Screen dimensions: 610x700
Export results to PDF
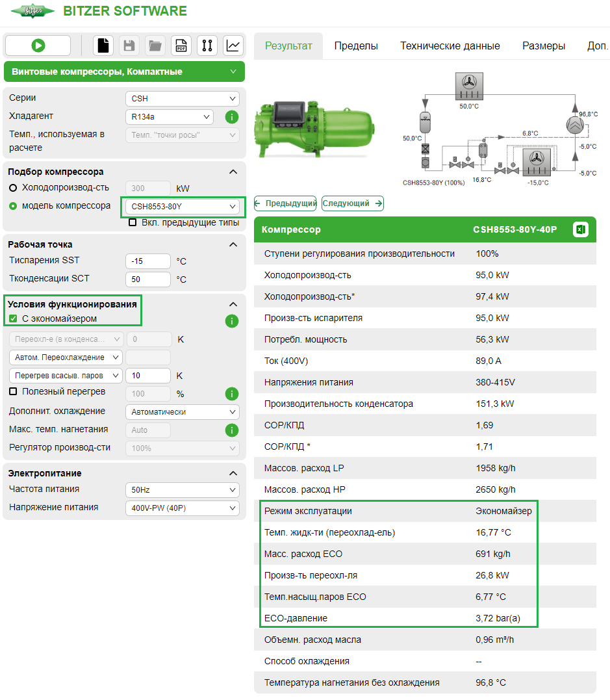click(x=181, y=45)
